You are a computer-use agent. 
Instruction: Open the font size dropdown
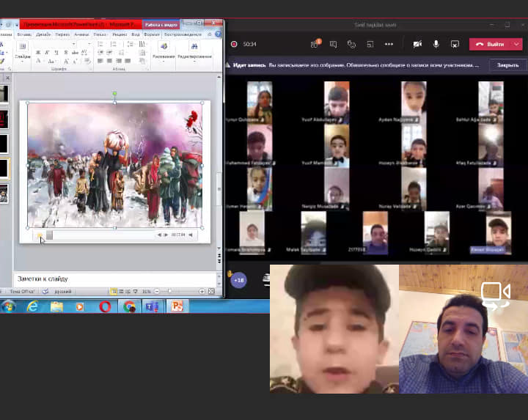pyautogui.click(x=89, y=44)
